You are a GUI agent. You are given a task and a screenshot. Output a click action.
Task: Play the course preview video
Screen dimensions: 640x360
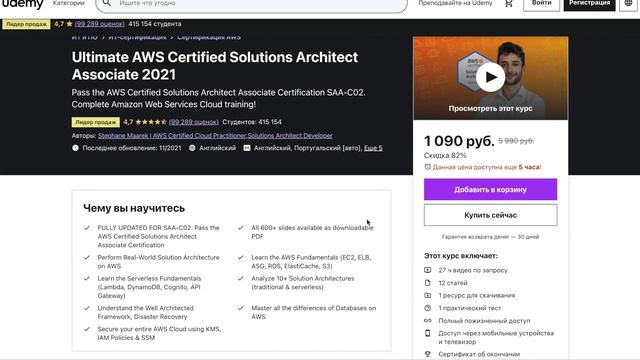(490, 77)
